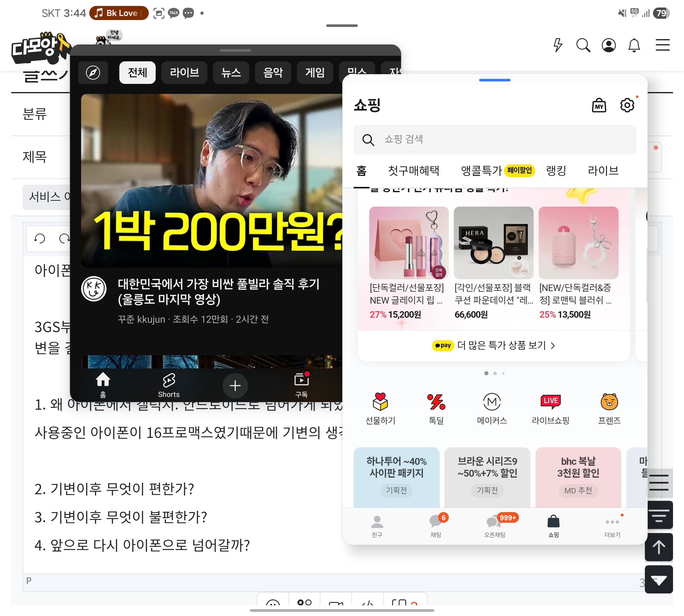The width and height of the screenshot is (684, 616).
Task: Open NEW 글레이지 립 product card
Action: [409, 263]
